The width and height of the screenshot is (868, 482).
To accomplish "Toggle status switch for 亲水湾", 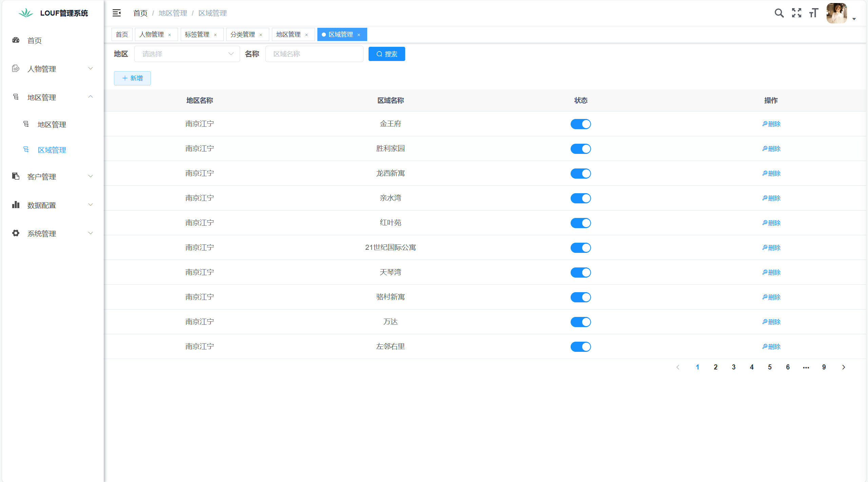I will 580,198.
